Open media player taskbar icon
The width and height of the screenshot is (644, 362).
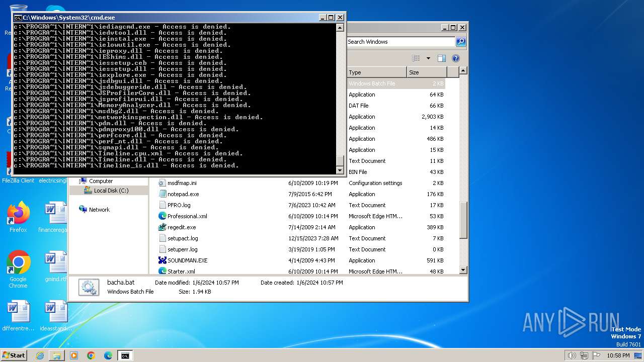74,355
